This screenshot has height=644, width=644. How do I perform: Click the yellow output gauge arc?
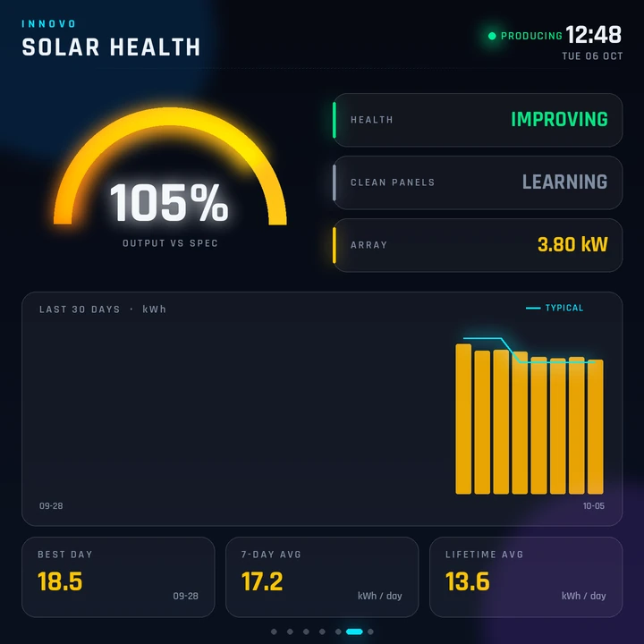pyautogui.click(x=170, y=116)
